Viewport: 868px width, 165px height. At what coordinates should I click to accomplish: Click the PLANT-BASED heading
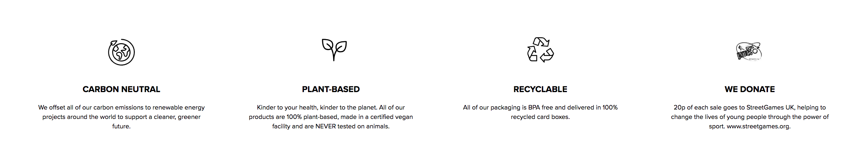tap(331, 89)
